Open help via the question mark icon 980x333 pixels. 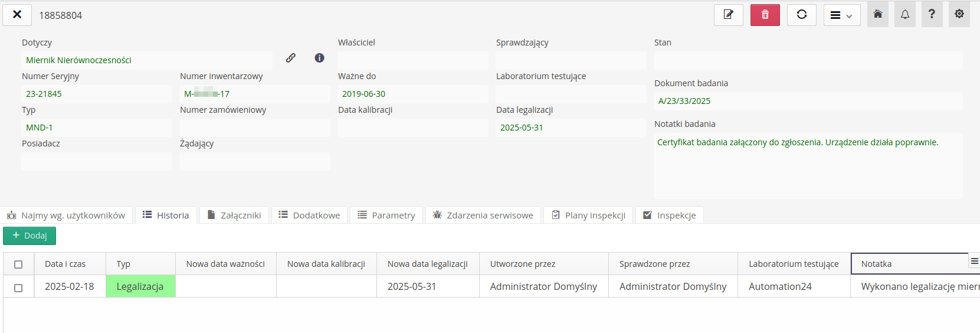[932, 14]
